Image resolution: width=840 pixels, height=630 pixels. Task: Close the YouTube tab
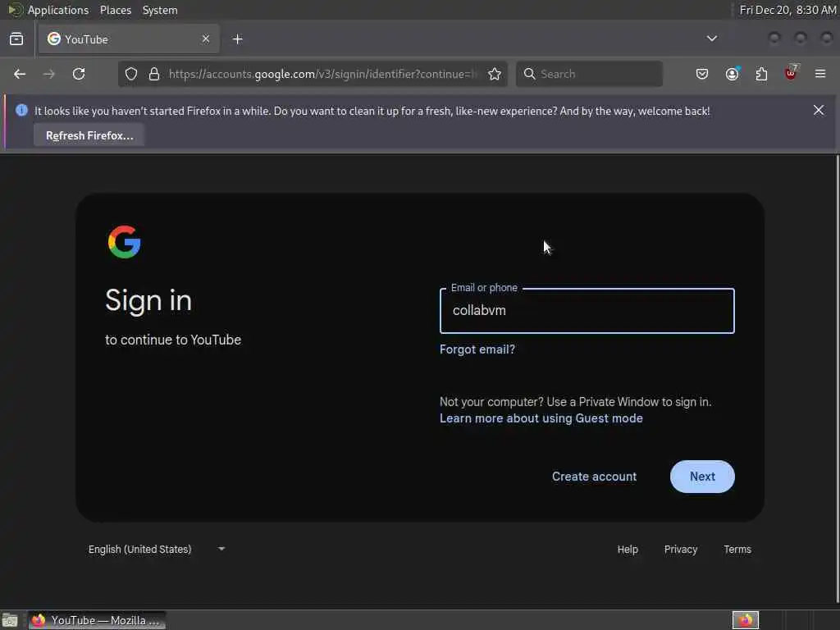tap(206, 39)
